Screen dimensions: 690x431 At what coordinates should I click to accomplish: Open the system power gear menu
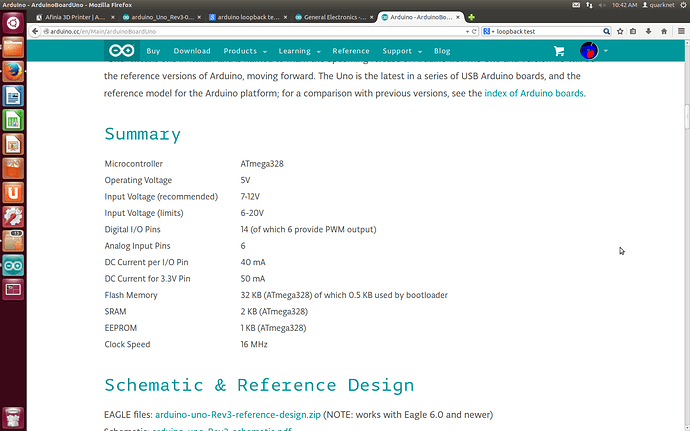click(683, 5)
